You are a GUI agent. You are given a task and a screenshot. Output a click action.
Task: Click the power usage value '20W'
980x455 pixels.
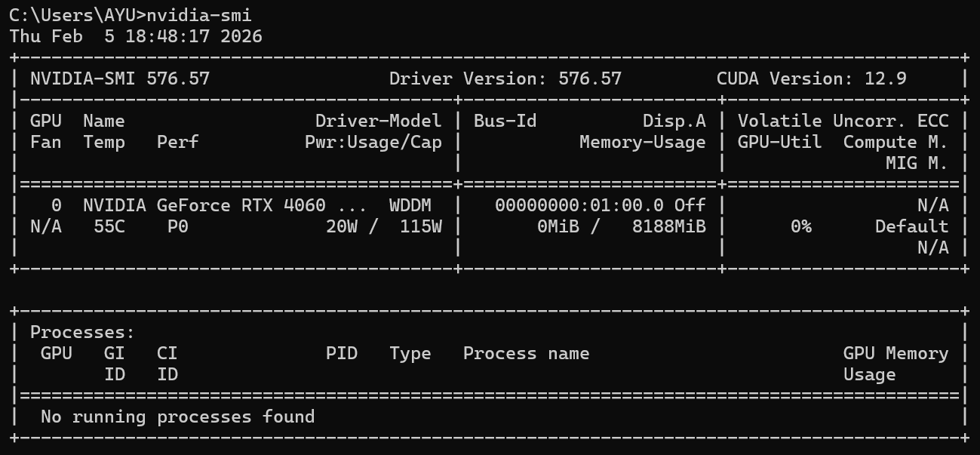(x=341, y=226)
